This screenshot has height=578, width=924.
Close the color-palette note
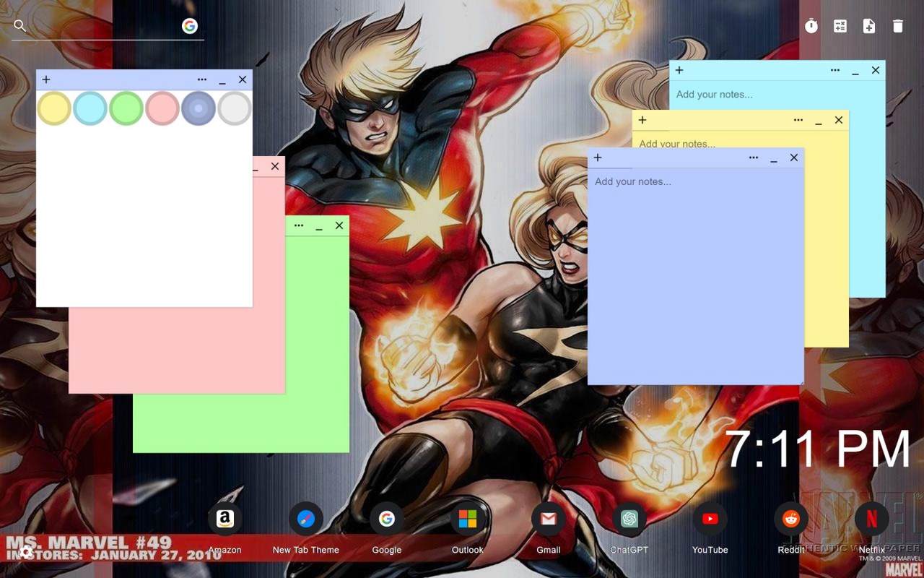tap(243, 79)
